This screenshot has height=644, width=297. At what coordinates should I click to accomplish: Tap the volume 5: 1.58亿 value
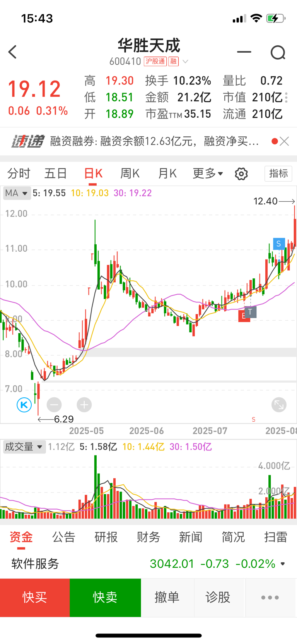coord(98,447)
